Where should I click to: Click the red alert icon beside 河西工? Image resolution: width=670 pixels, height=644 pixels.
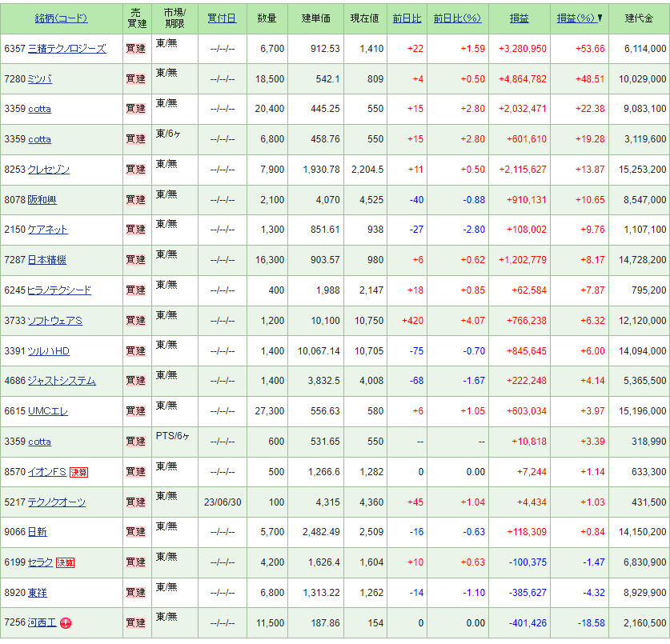[66, 623]
